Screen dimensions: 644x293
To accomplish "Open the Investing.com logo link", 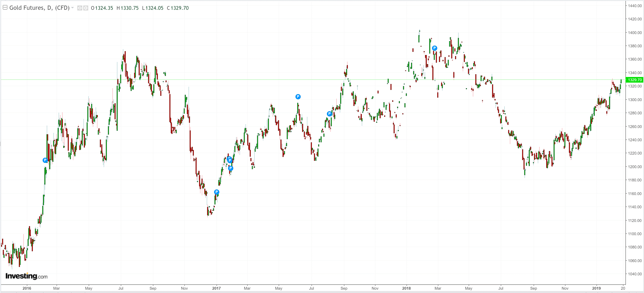I will pos(26,276).
